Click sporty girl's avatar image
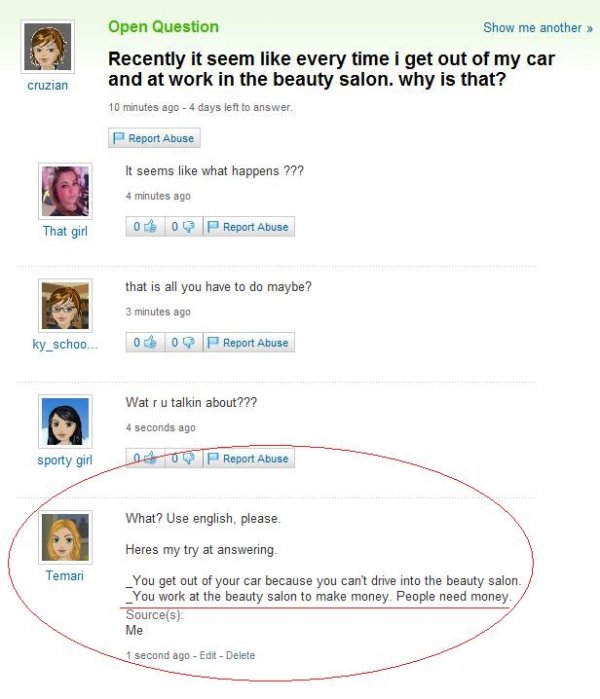 [66, 421]
